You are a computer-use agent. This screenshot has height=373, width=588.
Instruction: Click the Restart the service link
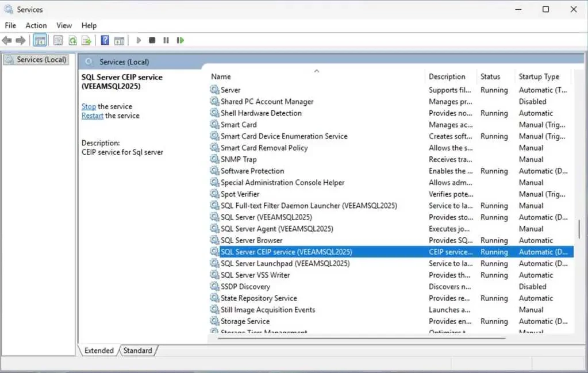tap(92, 116)
